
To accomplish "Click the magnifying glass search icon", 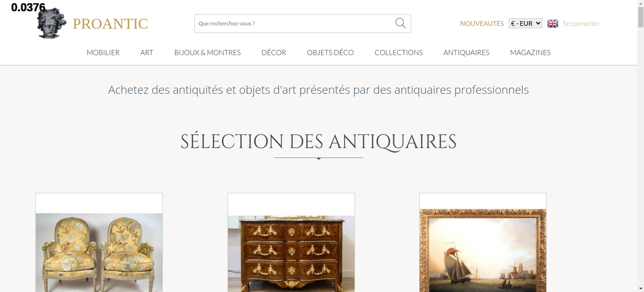I will pos(400,23).
